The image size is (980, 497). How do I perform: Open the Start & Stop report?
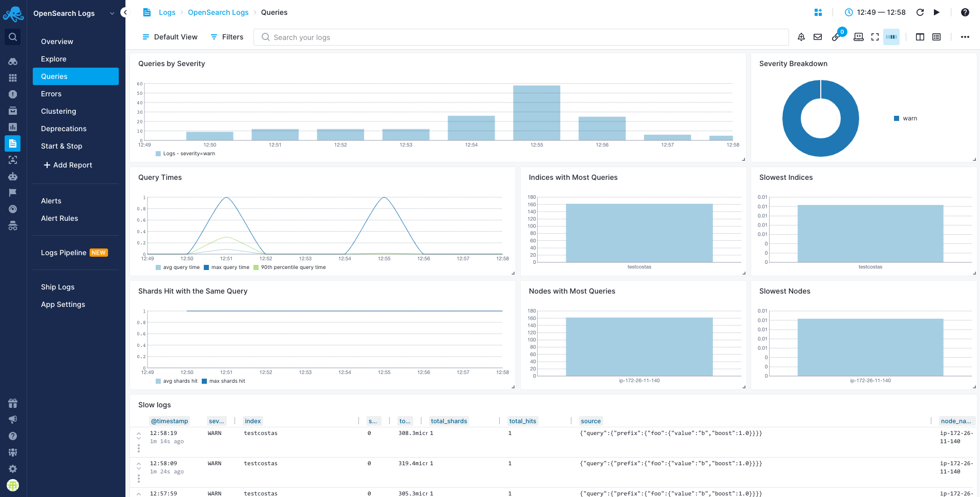click(76, 146)
